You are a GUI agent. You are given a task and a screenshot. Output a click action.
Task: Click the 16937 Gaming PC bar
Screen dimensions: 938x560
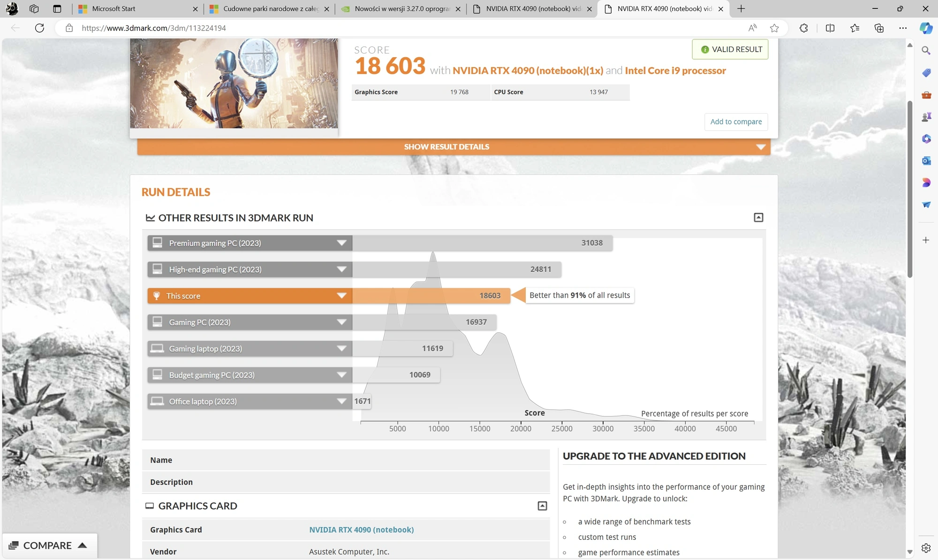pos(424,322)
